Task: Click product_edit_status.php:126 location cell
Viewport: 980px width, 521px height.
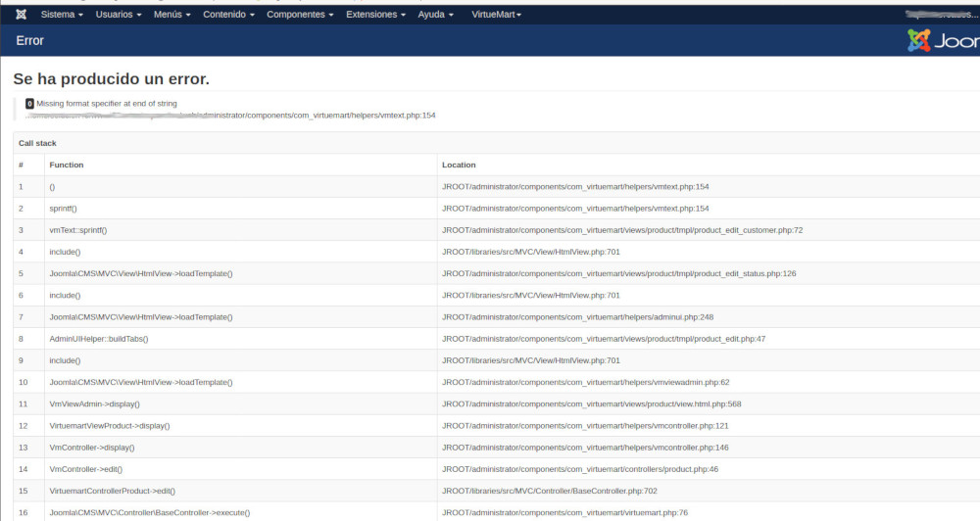Action: 709,273
